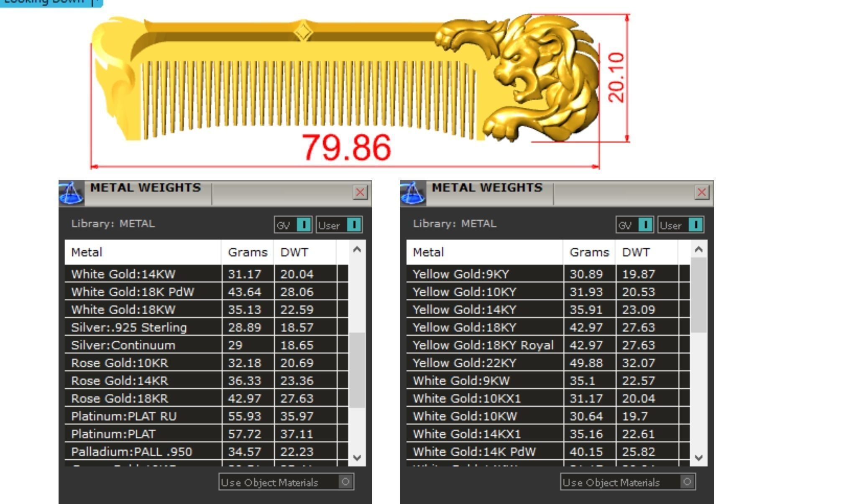Select the Yellow Gold:18KY row

coord(548,327)
